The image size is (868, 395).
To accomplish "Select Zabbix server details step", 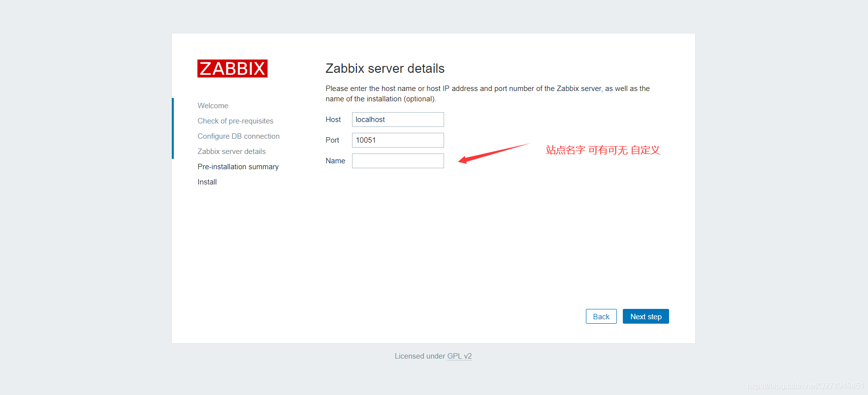I will point(231,152).
